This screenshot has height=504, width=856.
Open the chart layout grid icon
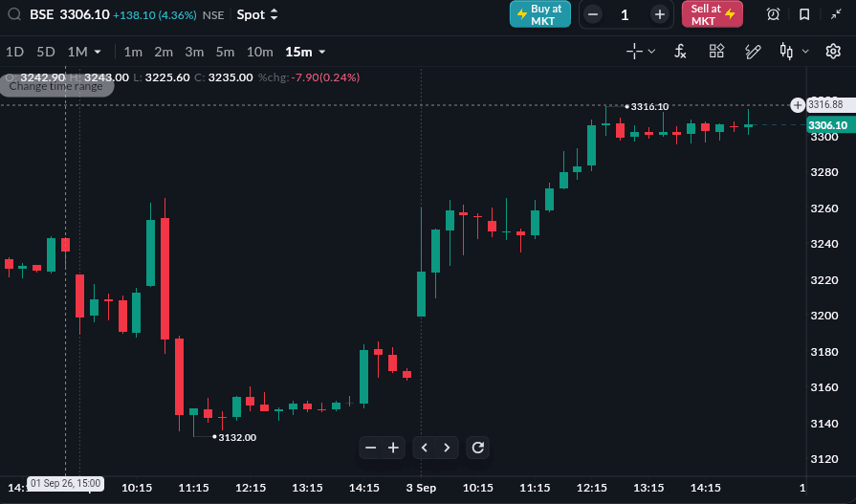(x=716, y=52)
